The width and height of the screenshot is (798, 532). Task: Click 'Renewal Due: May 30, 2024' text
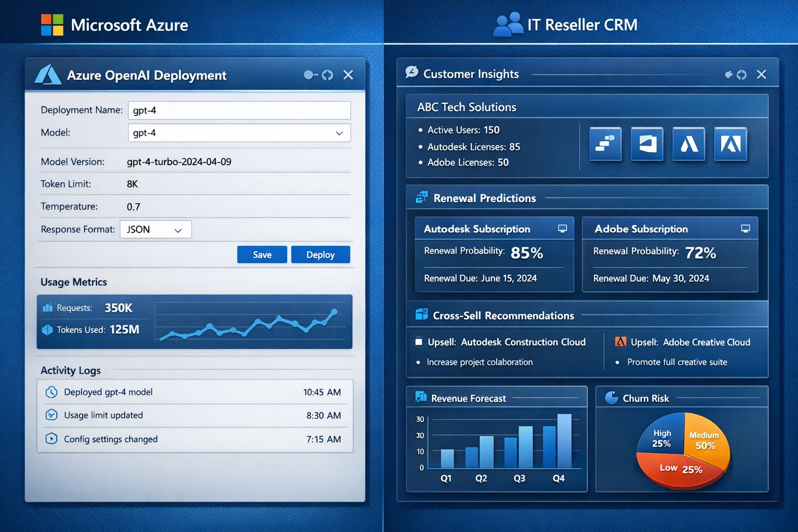click(x=651, y=278)
